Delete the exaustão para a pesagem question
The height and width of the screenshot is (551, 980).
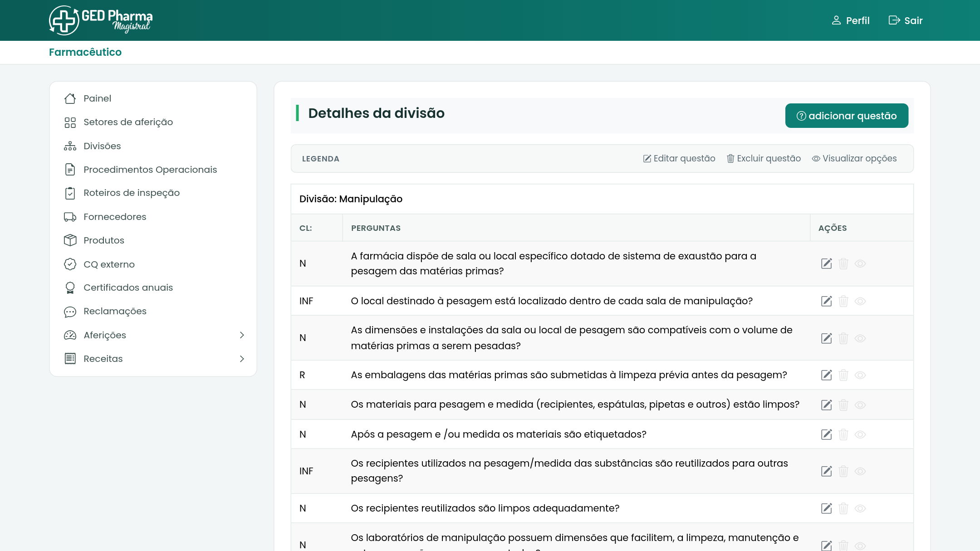[x=843, y=263]
